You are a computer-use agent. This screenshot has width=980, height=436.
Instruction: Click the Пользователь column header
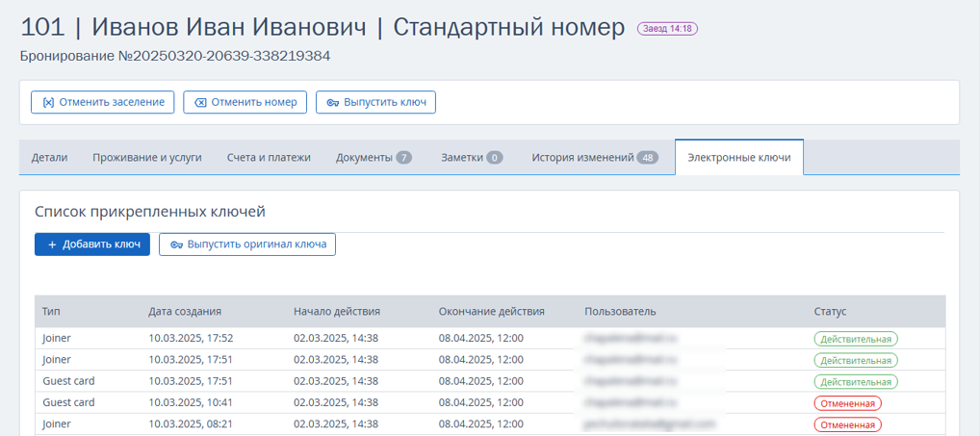coord(621,311)
